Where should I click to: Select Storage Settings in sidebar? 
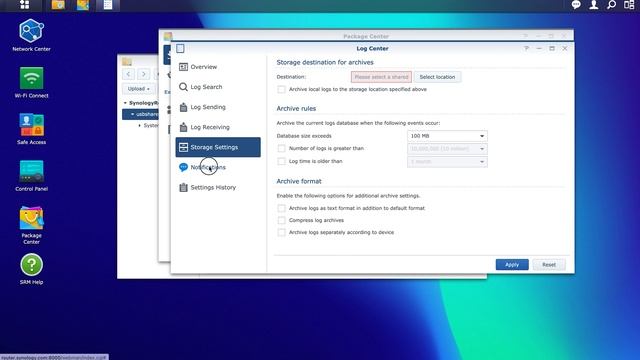pos(218,147)
